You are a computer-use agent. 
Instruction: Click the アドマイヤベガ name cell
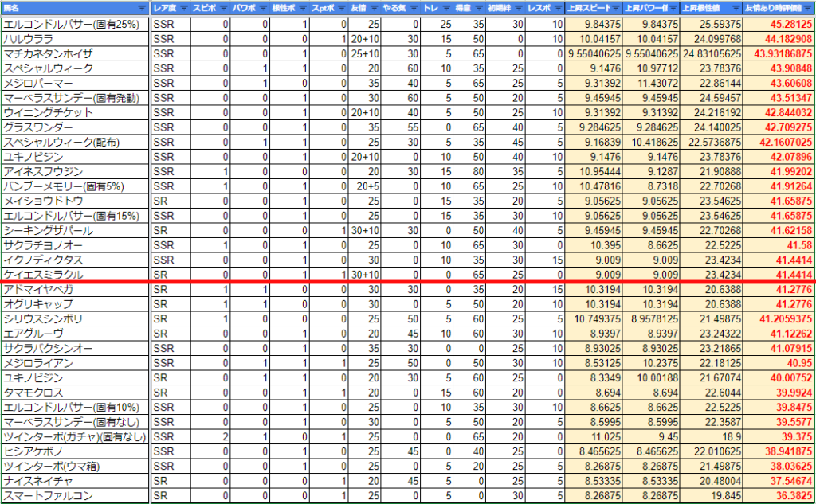(x=76, y=290)
